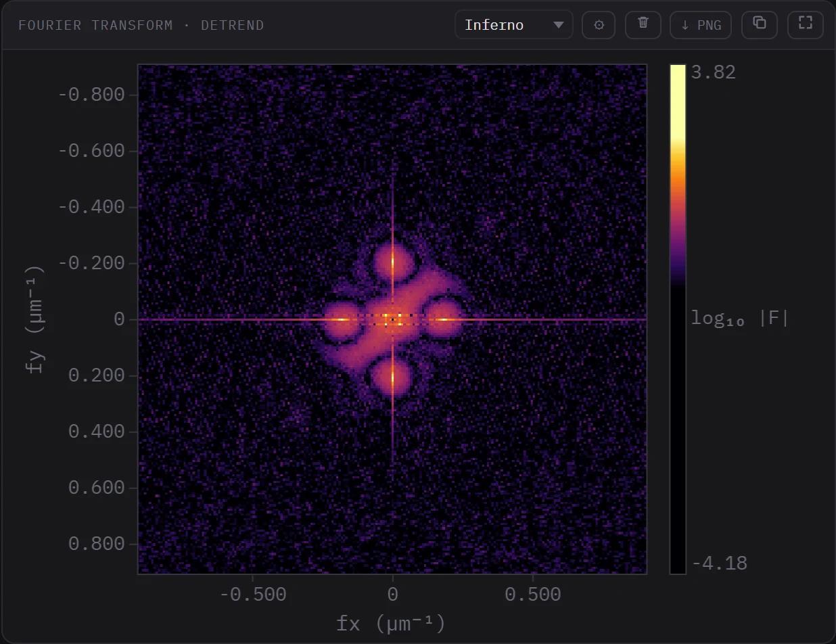Click the colorbar maximum value 3.82
This screenshot has width=836, height=644.
tap(713, 72)
